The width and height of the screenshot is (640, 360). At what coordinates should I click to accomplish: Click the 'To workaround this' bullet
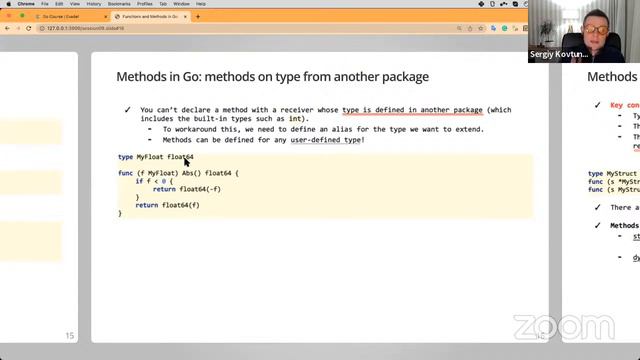click(x=323, y=129)
